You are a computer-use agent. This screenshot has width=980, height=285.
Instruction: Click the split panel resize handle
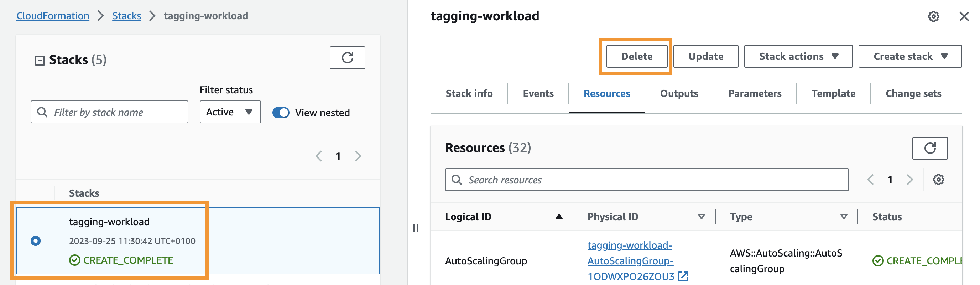click(x=416, y=228)
